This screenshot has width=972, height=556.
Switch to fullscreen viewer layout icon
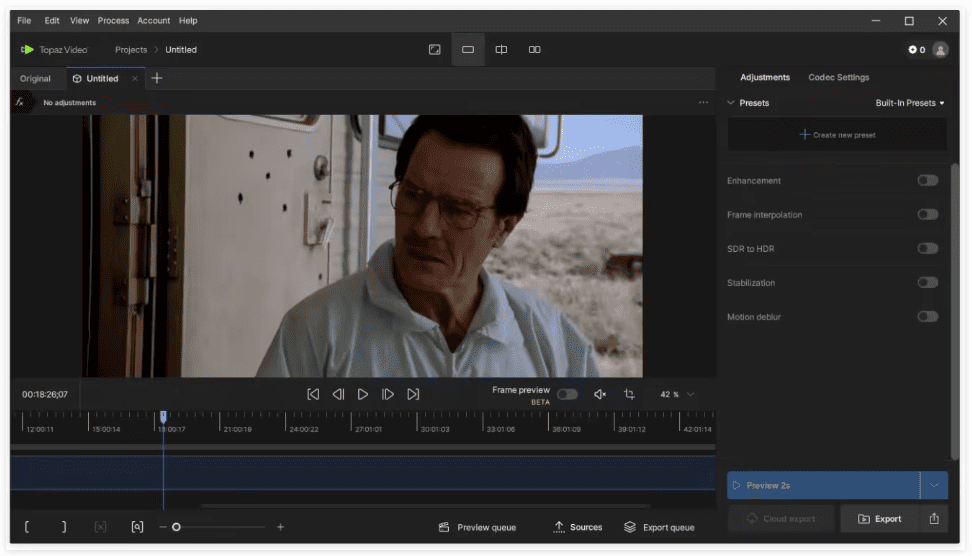(435, 50)
